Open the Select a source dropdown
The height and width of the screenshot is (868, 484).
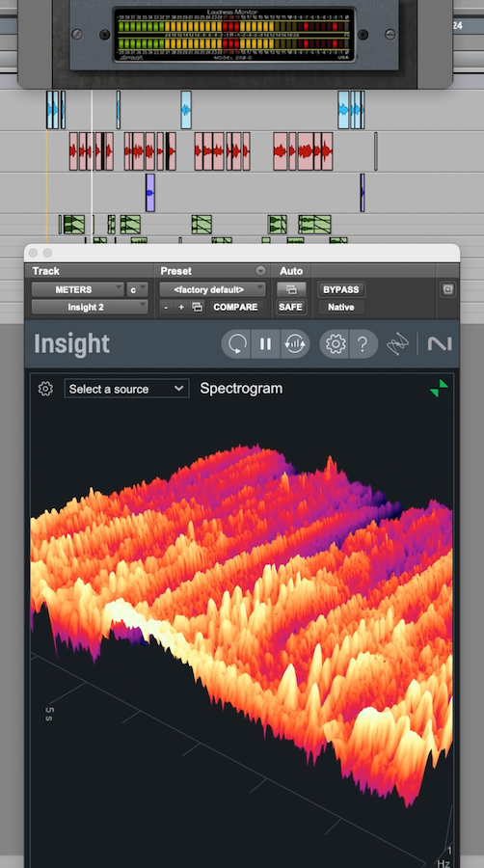[x=126, y=389]
